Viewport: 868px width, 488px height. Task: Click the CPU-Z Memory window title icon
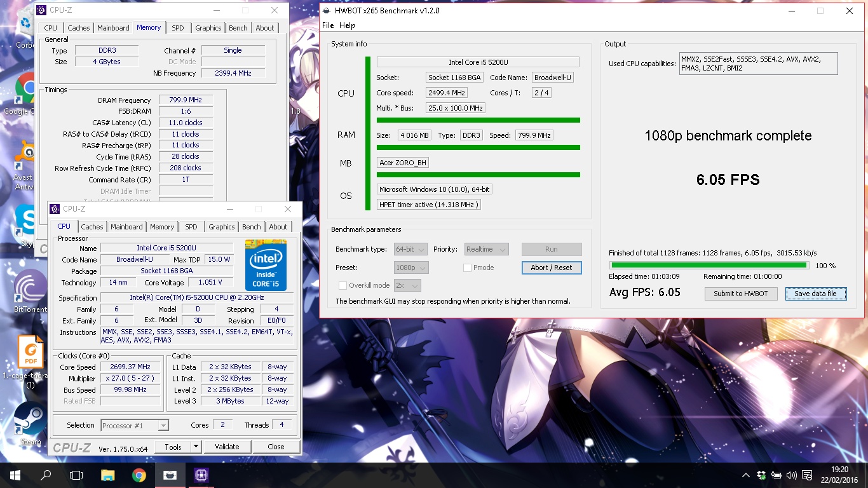(41, 10)
